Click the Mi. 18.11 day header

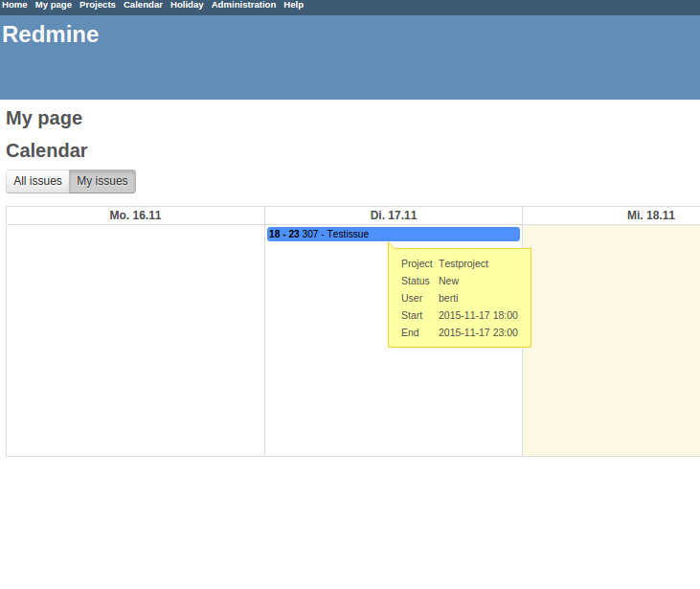click(x=650, y=215)
